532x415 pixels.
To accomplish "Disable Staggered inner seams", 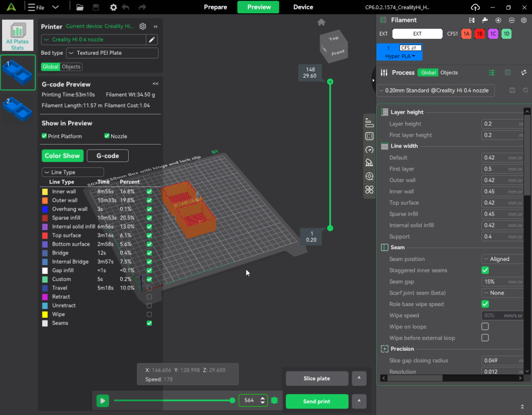I will (x=485, y=270).
